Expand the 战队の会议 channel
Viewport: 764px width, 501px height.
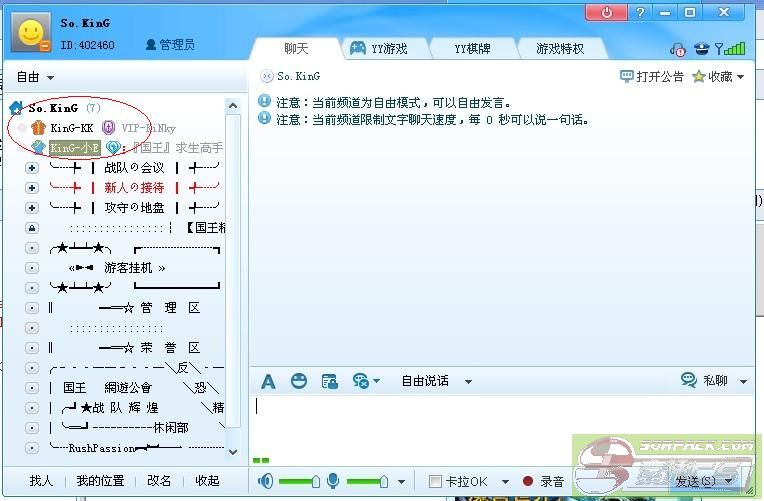click(32, 168)
